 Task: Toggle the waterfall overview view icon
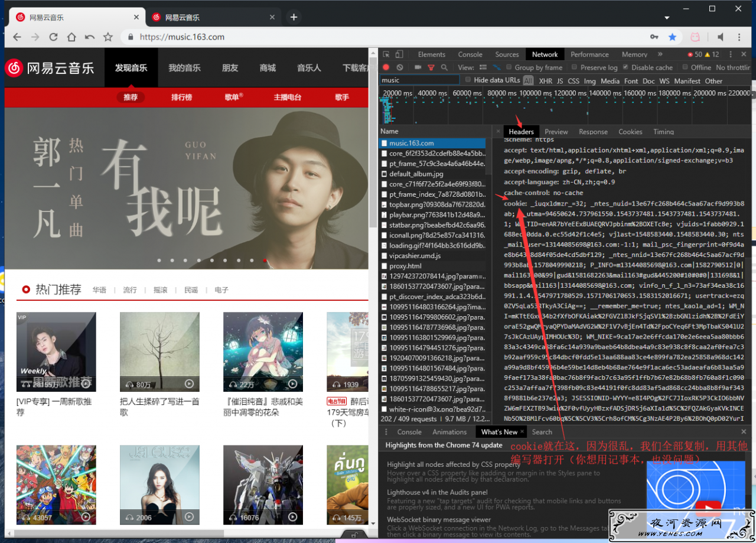pyautogui.click(x=497, y=67)
